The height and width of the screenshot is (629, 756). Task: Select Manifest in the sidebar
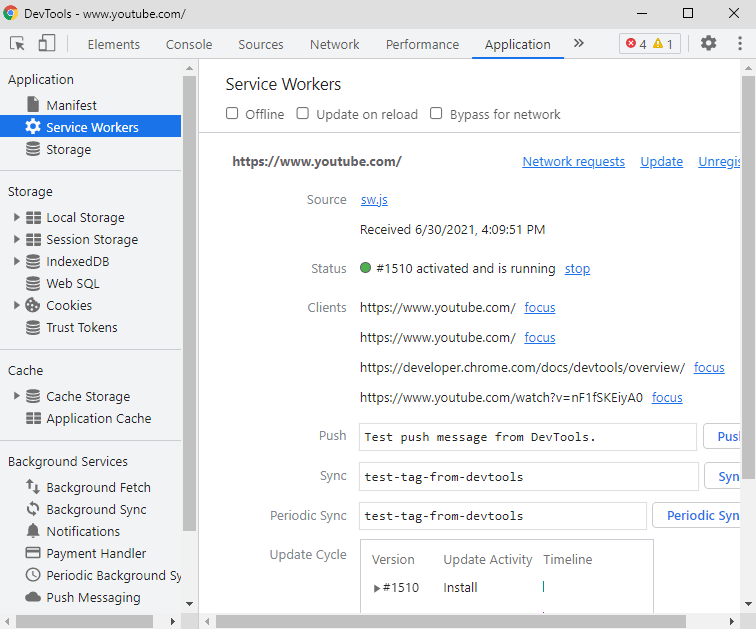[71, 105]
